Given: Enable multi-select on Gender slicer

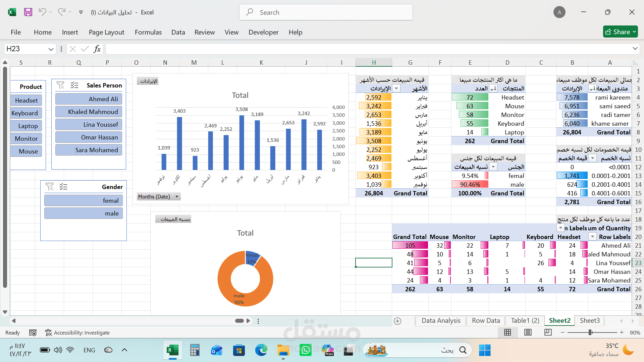Looking at the screenshot, I should coord(63,187).
